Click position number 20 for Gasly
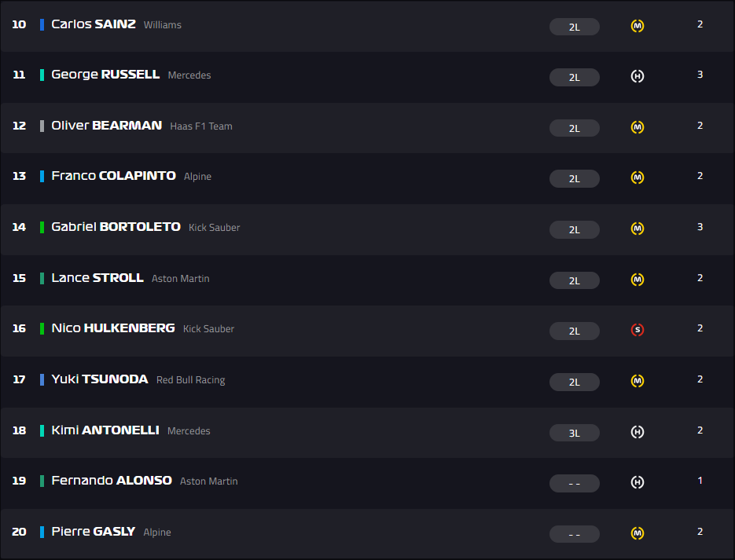Screen dimensions: 735x560 click(x=19, y=532)
